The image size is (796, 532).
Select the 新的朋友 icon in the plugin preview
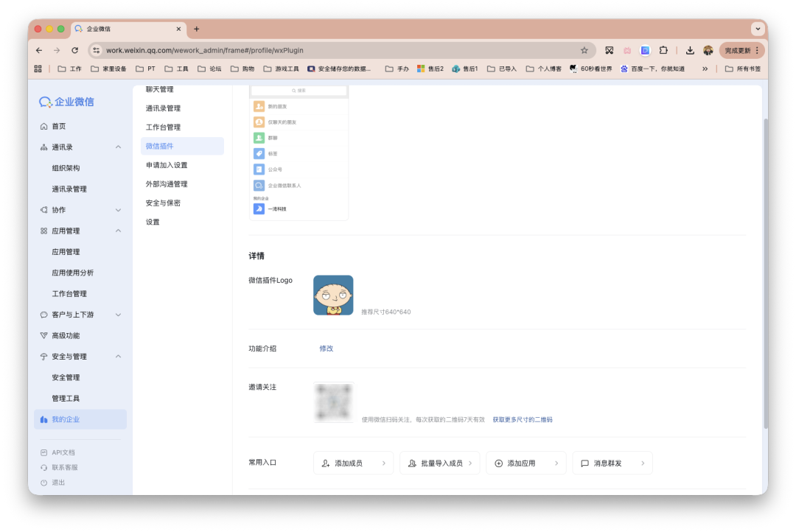point(261,106)
